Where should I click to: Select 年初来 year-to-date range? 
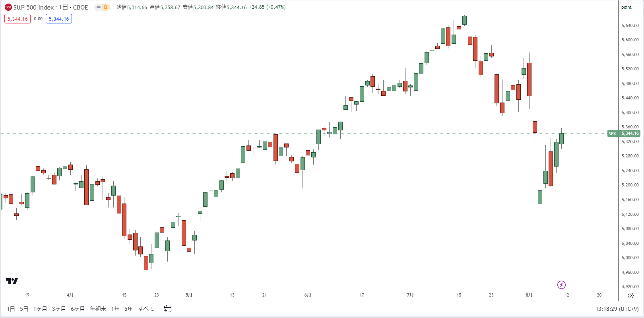pos(98,309)
